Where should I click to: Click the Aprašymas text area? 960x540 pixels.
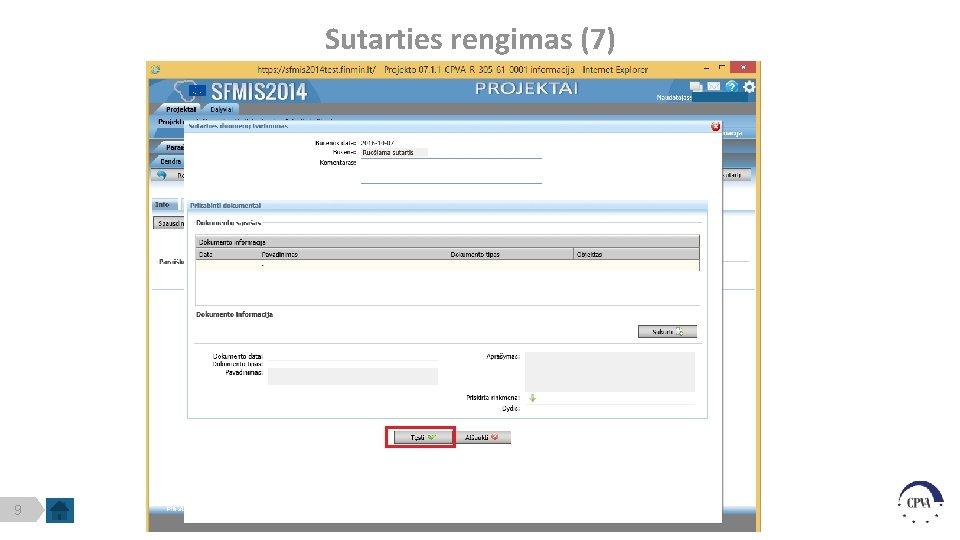[610, 372]
